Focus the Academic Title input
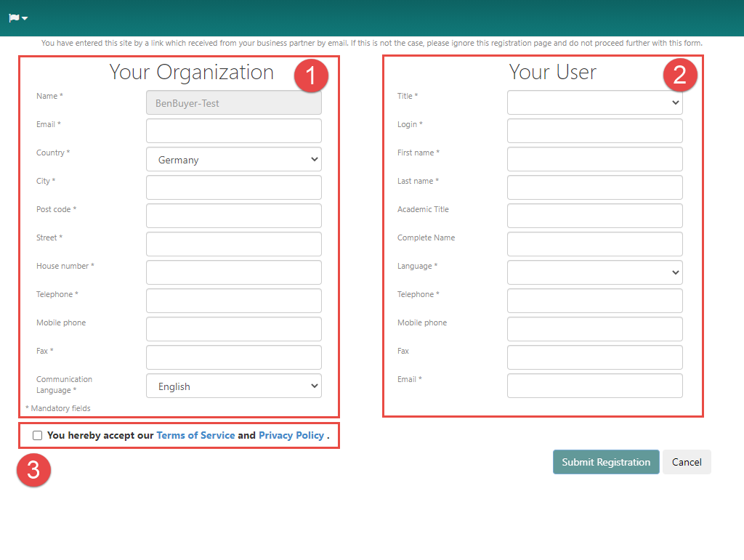Viewport: 744px width, 560px height. coord(594,216)
